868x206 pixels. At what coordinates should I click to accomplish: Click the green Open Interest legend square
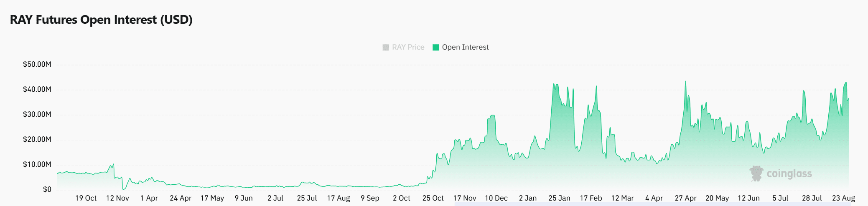tap(435, 48)
